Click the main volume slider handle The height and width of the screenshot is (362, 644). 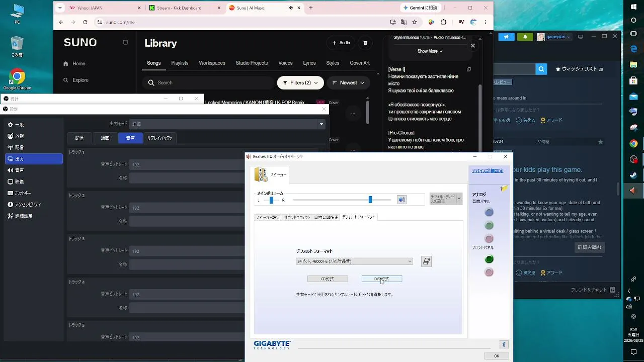pos(370,200)
